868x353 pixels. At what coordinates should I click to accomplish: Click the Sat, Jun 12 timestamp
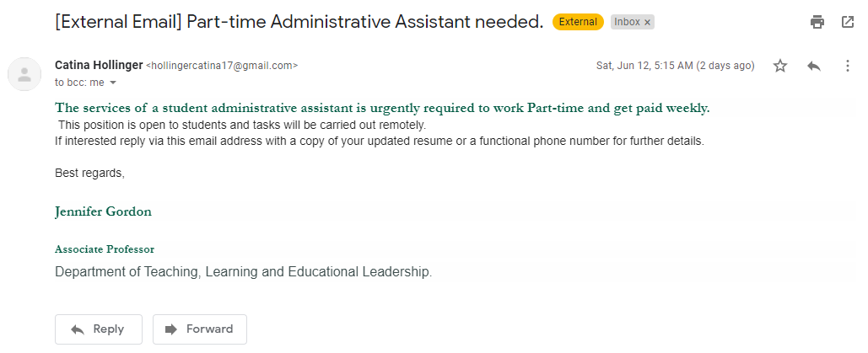675,66
